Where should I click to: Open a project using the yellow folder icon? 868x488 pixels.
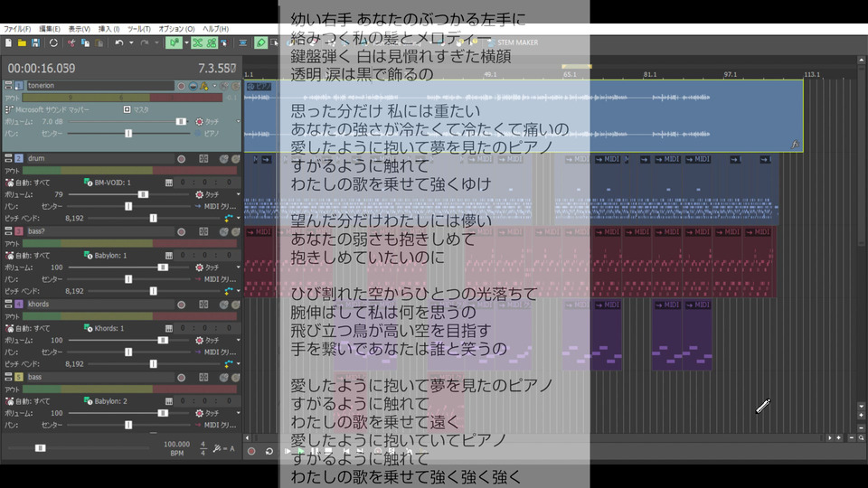click(x=22, y=42)
